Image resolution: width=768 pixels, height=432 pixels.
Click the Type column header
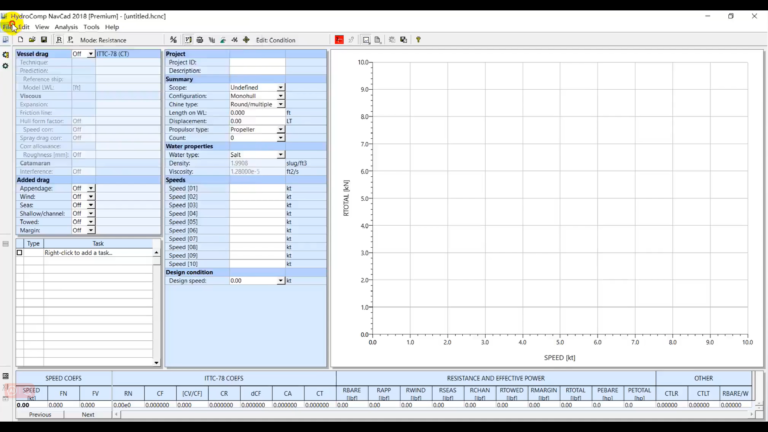33,243
